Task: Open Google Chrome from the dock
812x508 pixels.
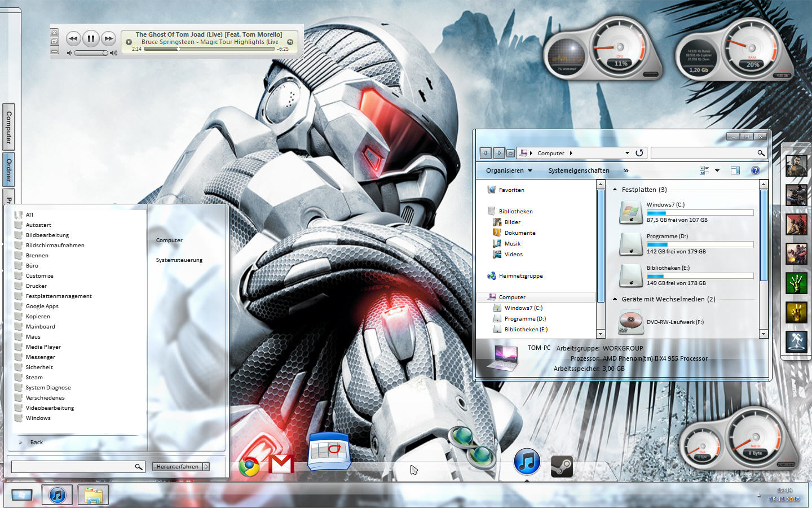Action: (x=249, y=466)
